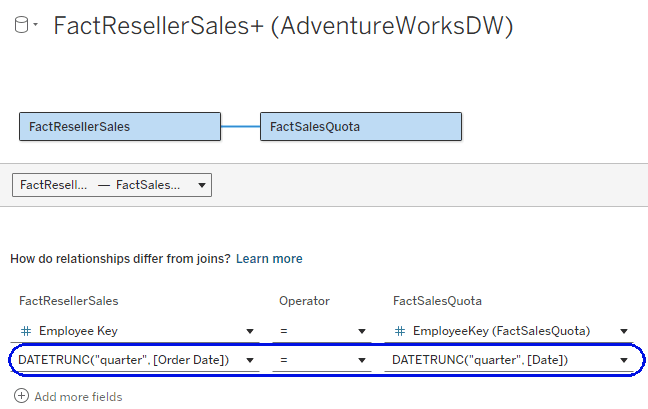Open the small arrow beside the data source icon
Screen dimensions: 648x409
[36, 25]
